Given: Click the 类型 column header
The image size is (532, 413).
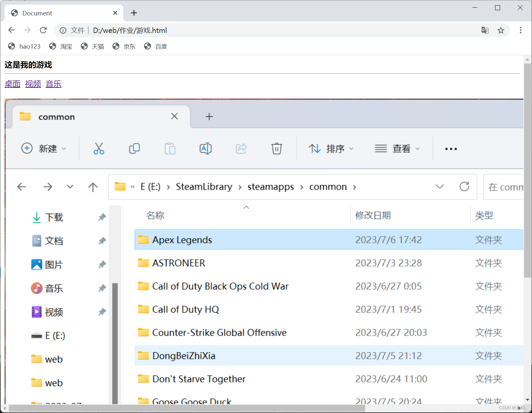Looking at the screenshot, I should (x=484, y=215).
